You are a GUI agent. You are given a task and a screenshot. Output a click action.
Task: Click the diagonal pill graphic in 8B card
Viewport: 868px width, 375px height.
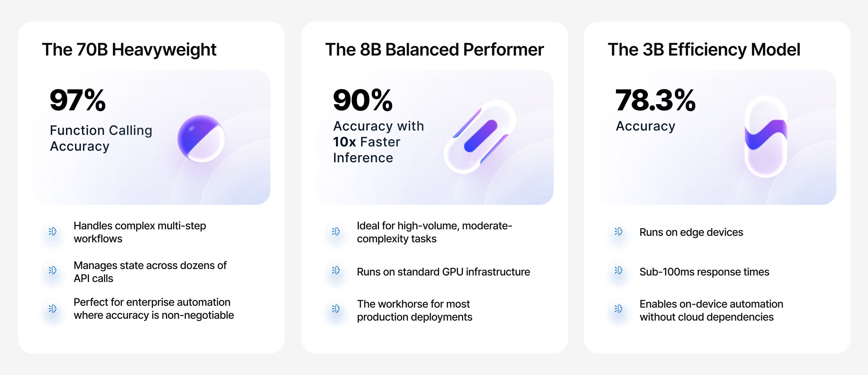point(480,137)
